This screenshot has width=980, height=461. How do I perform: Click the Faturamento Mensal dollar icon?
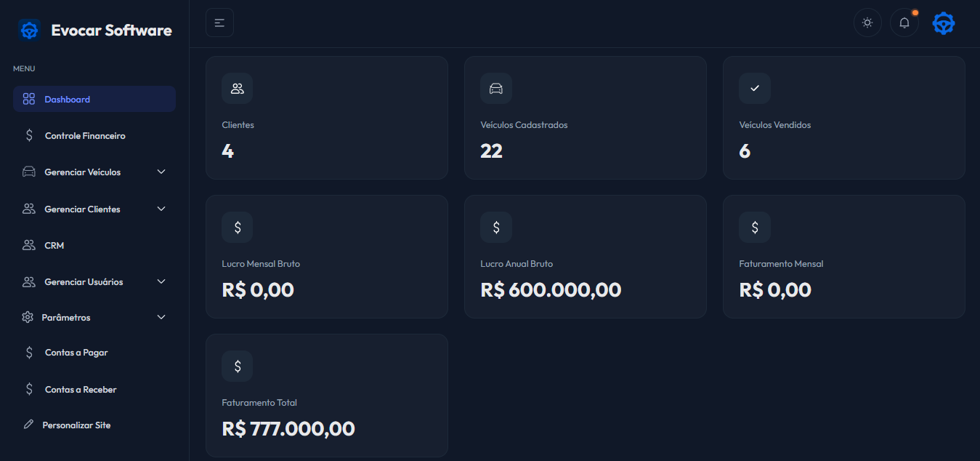tap(755, 228)
